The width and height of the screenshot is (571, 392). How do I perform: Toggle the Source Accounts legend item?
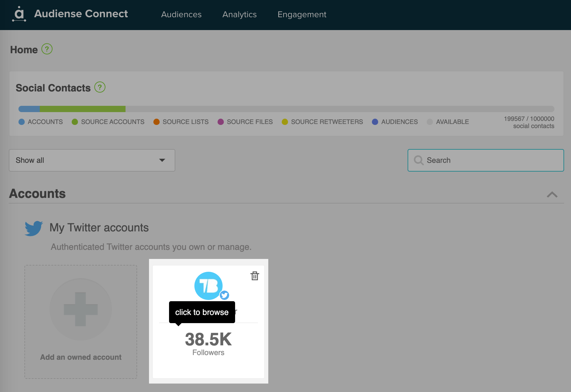click(x=108, y=122)
